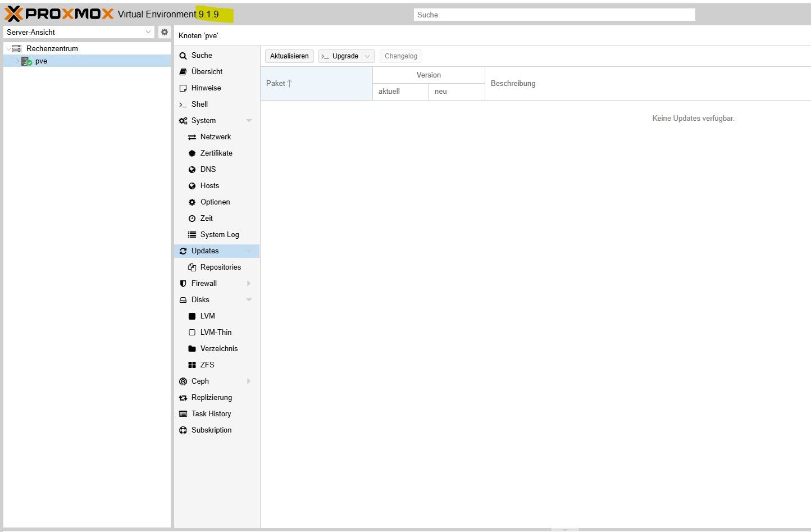
Task: Open the ZFS disks page
Action: click(217, 365)
